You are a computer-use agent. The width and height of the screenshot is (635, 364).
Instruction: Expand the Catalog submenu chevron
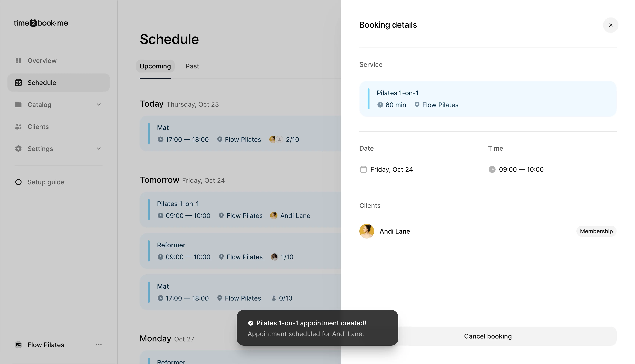[99, 105]
